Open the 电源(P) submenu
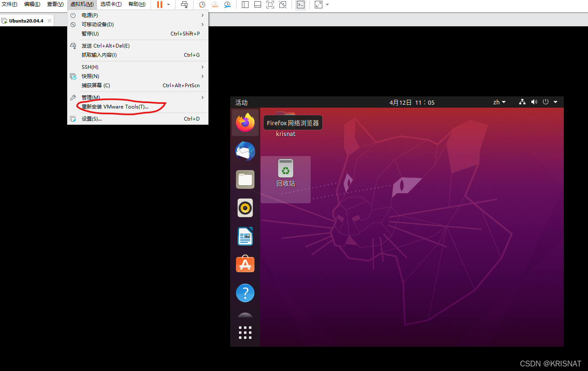This screenshot has height=371, width=588. 138,15
